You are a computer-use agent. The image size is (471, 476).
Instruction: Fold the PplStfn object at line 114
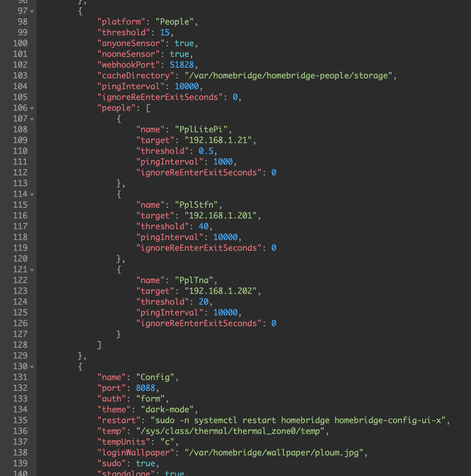32,194
